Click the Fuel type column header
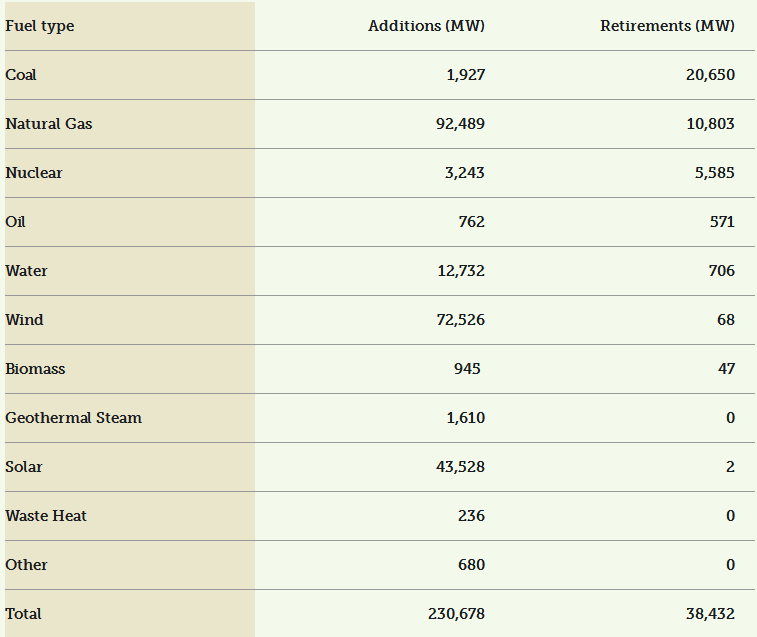Image resolution: width=757 pixels, height=637 pixels. click(40, 26)
